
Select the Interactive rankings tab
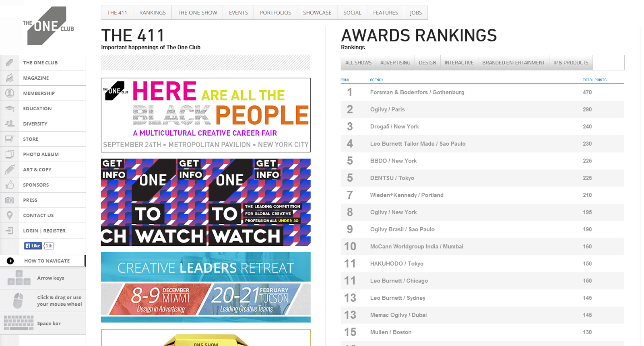click(x=459, y=63)
